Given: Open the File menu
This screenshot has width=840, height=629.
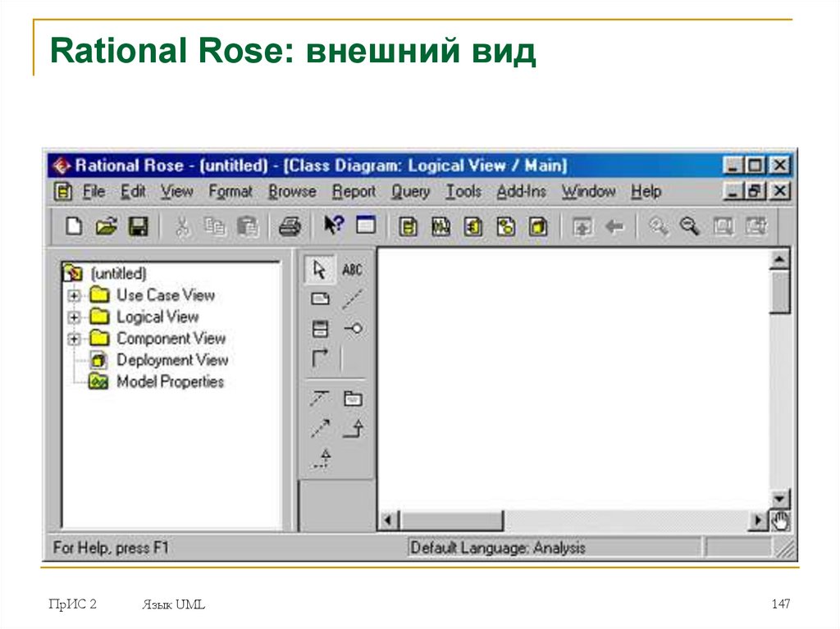Looking at the screenshot, I should (94, 191).
